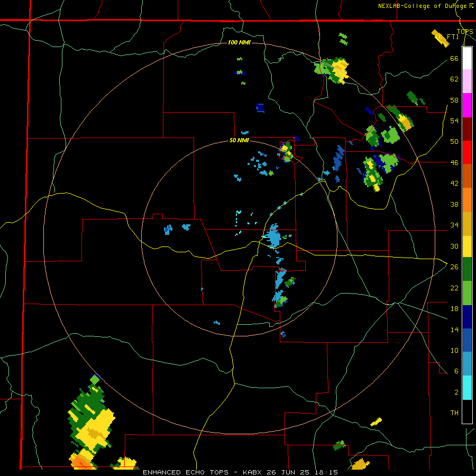Click the 14 legend label

[454, 329]
